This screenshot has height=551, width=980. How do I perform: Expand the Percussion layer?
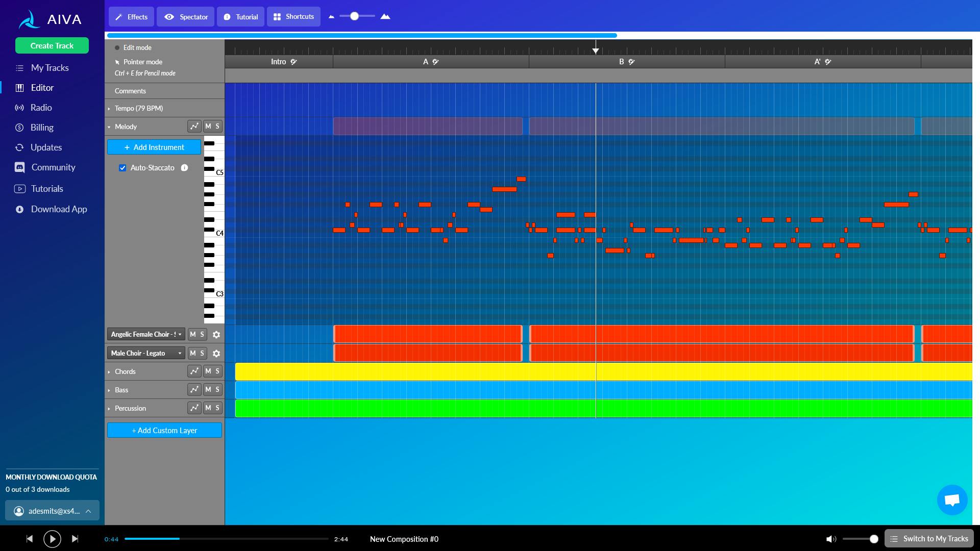coord(109,409)
